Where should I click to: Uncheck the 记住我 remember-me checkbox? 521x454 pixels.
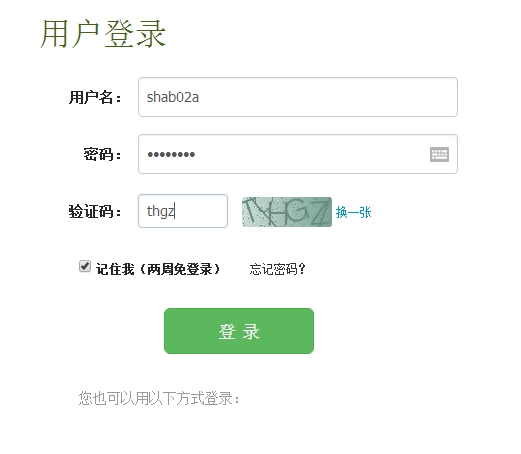pos(85,266)
